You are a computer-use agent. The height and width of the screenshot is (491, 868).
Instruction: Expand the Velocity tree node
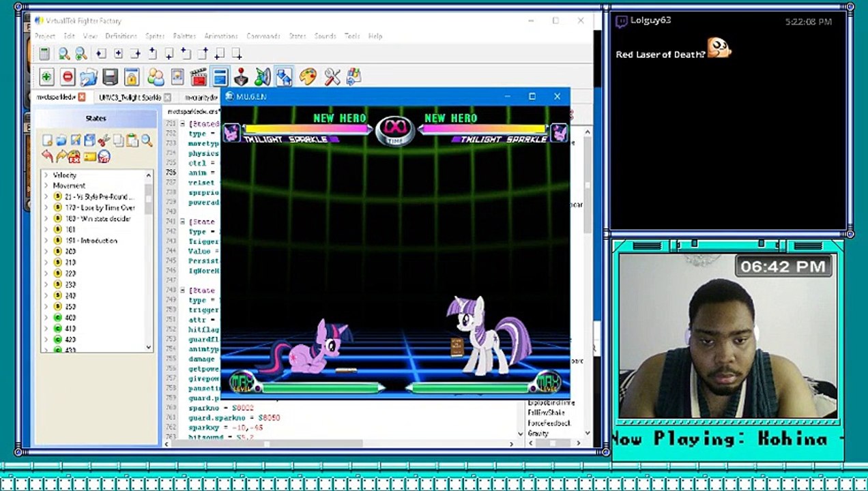(x=46, y=175)
